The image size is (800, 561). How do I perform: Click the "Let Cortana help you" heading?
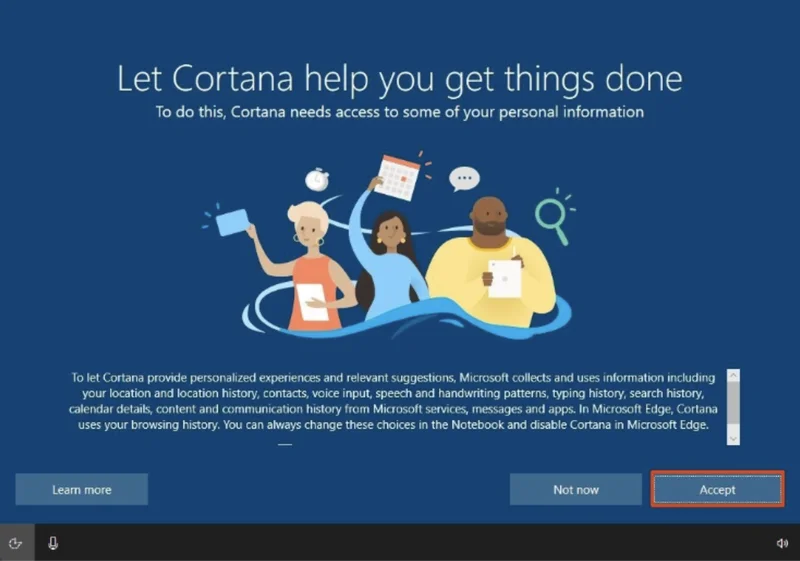pyautogui.click(x=400, y=79)
